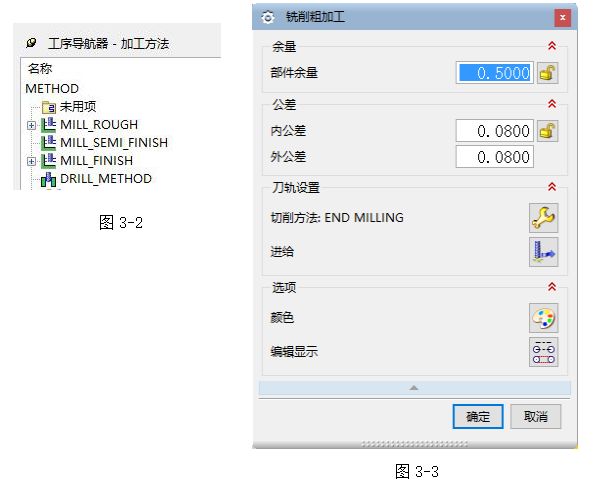Select the METHOD root node
Image resolution: width=611 pixels, height=480 pixels.
[x=52, y=88]
